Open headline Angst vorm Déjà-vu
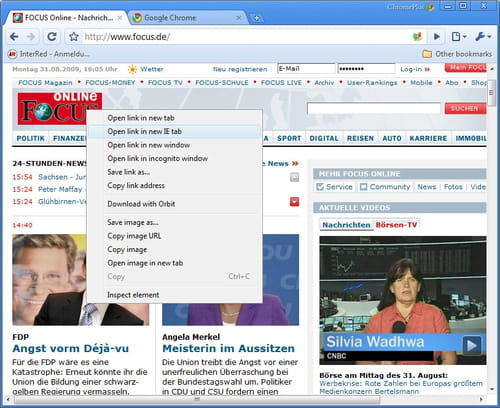The height and width of the screenshot is (408, 500). (70, 349)
